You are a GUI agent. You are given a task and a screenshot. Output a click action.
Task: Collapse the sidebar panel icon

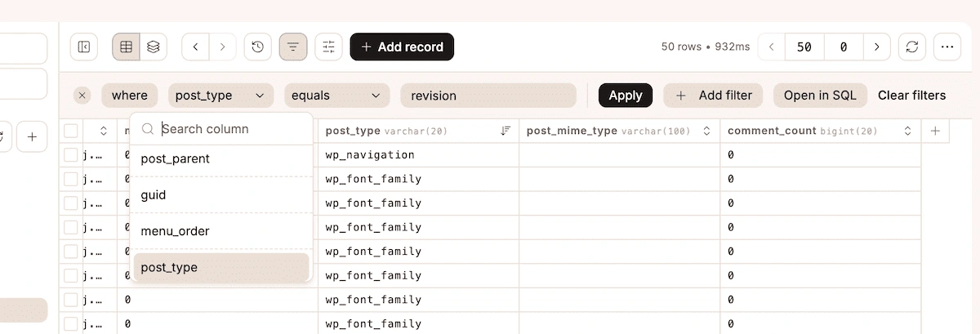pos(84,47)
